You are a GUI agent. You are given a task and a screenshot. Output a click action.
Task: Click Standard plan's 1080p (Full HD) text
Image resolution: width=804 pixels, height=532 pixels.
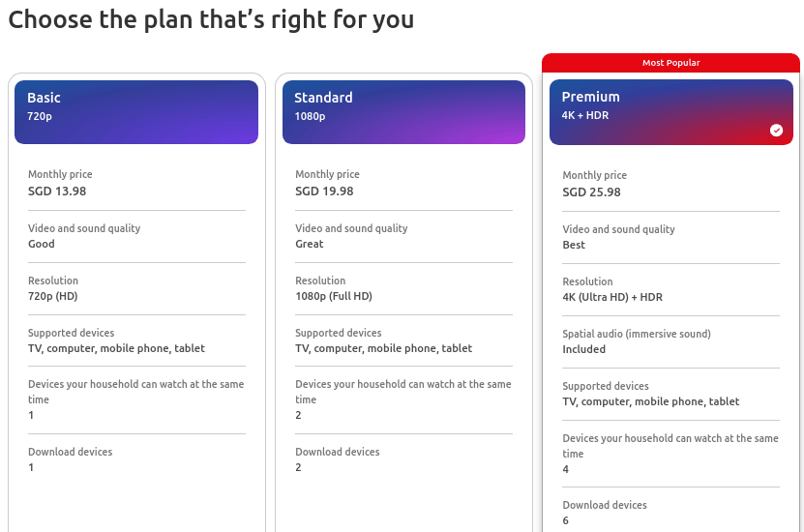(x=334, y=296)
